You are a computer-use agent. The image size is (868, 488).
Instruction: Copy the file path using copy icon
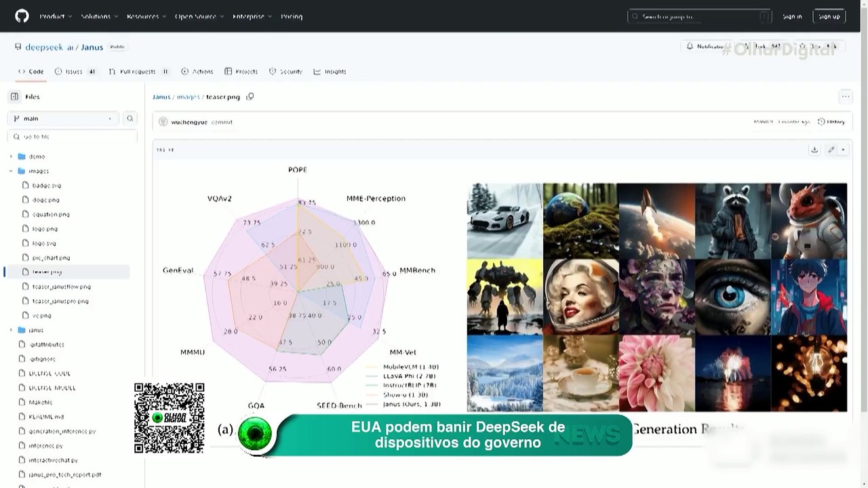pos(250,97)
